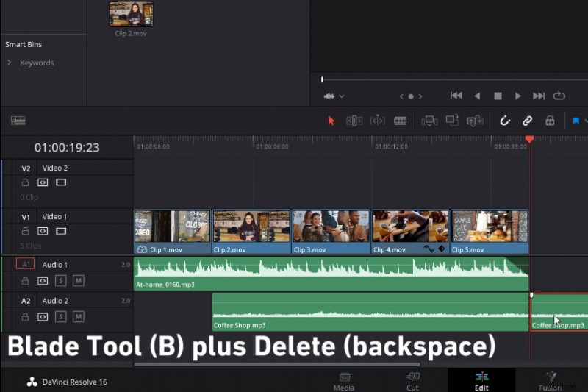This screenshot has height=392, width=588.
Task: Open the curve editor icon on Clip 4.mov
Action: (429, 249)
